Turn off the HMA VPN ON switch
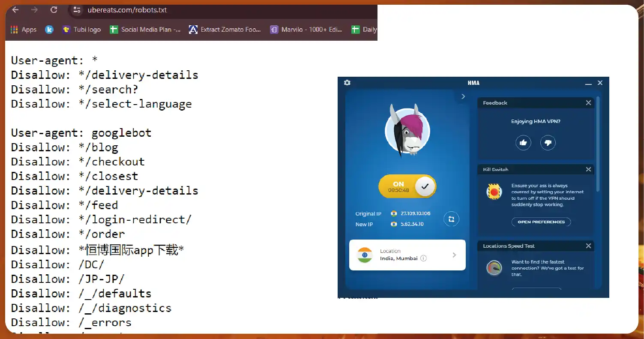Viewport: 644px width, 339px height. point(407,186)
